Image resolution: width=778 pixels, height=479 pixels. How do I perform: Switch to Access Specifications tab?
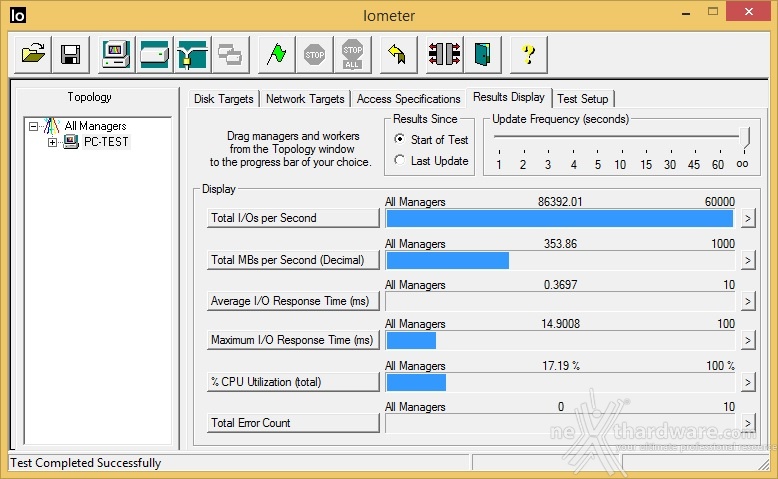[x=408, y=99]
